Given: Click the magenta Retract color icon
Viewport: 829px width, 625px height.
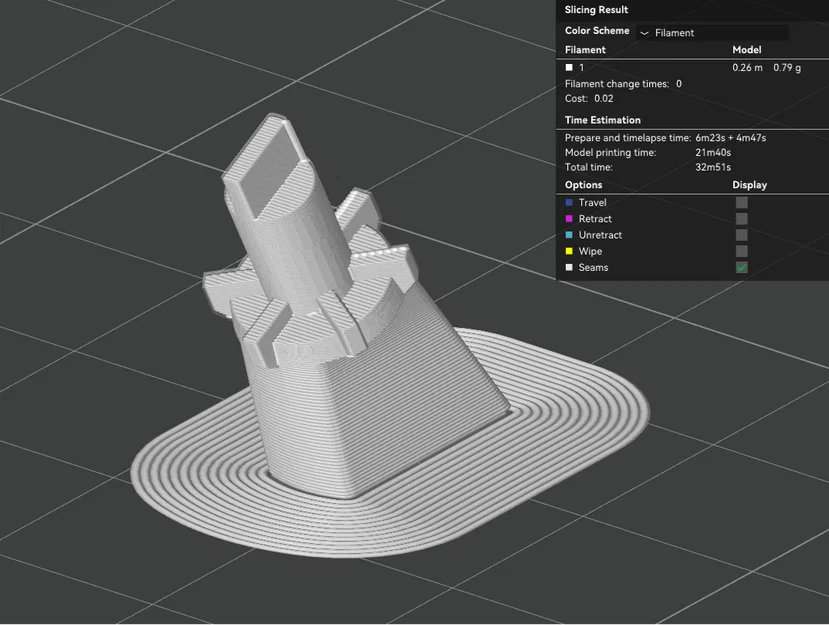Looking at the screenshot, I should click(x=569, y=219).
